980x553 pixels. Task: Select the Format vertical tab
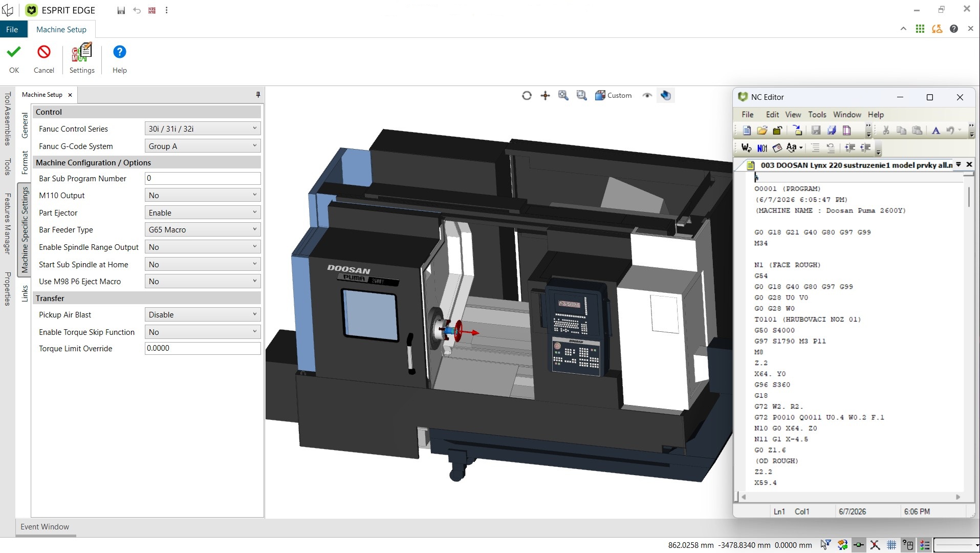click(x=25, y=162)
